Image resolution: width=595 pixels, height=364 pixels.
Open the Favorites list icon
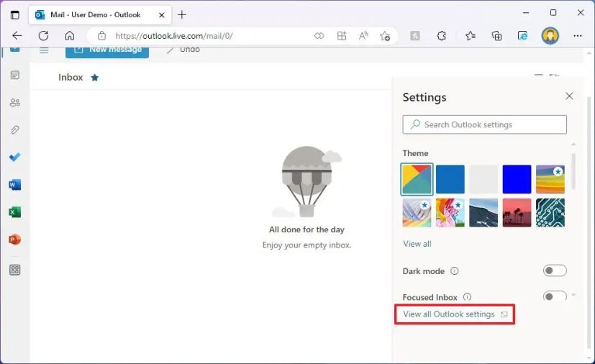point(470,36)
